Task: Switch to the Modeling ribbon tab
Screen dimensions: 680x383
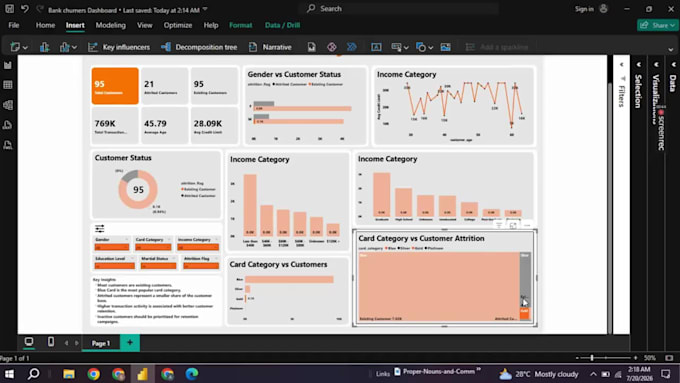Action: click(111, 25)
